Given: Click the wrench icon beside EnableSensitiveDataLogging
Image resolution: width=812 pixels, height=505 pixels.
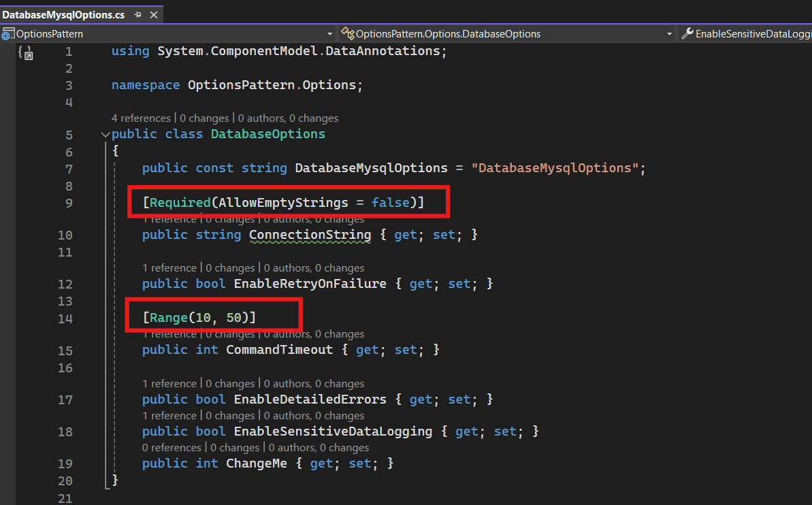Looking at the screenshot, I should (687, 33).
